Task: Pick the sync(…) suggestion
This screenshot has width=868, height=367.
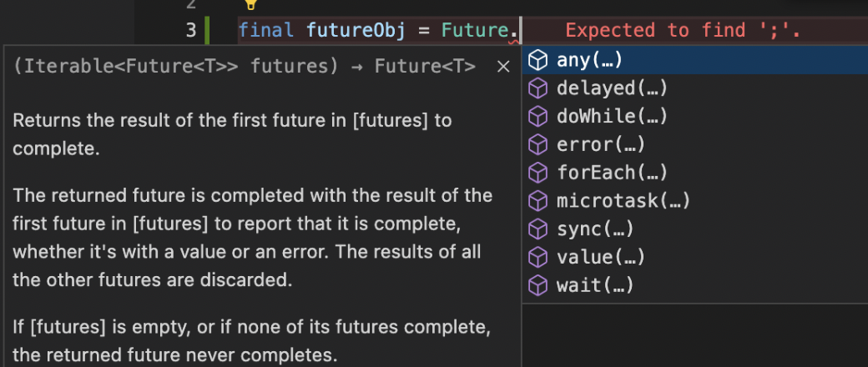Action: (x=694, y=229)
